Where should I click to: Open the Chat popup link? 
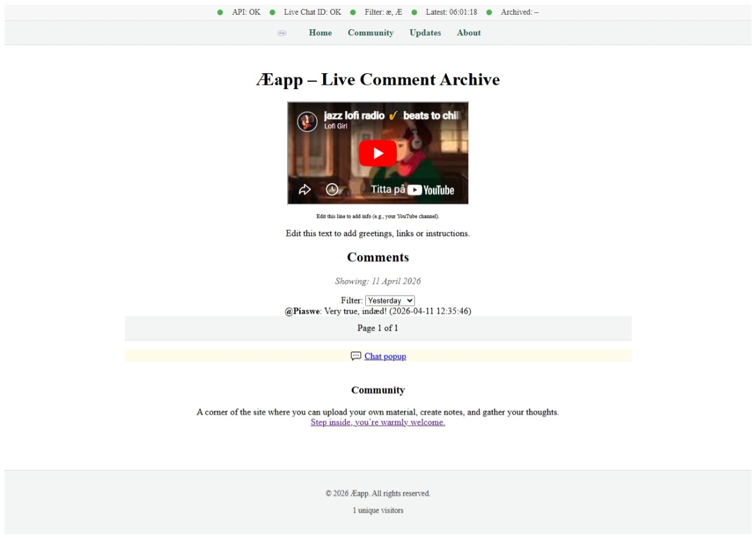[x=385, y=356]
